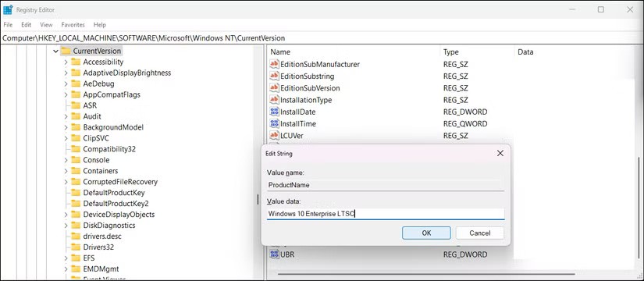Close the Edit String dialog
The image size is (644, 281).
pyautogui.click(x=500, y=153)
